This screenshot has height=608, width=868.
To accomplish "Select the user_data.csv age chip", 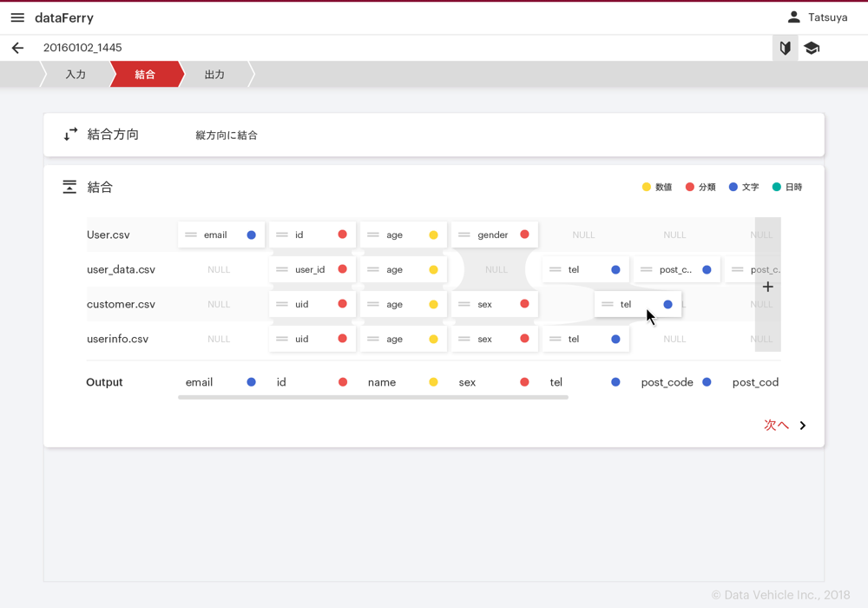I will click(404, 269).
